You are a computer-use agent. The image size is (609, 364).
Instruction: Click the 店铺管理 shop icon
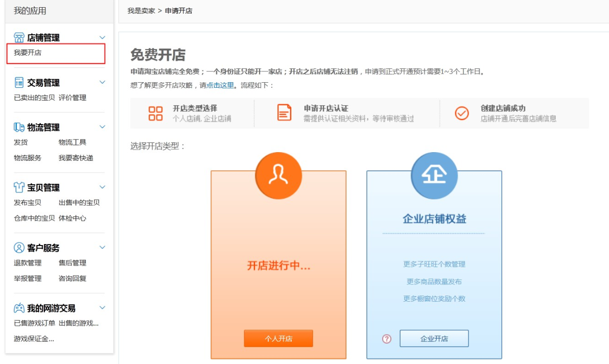(19, 38)
